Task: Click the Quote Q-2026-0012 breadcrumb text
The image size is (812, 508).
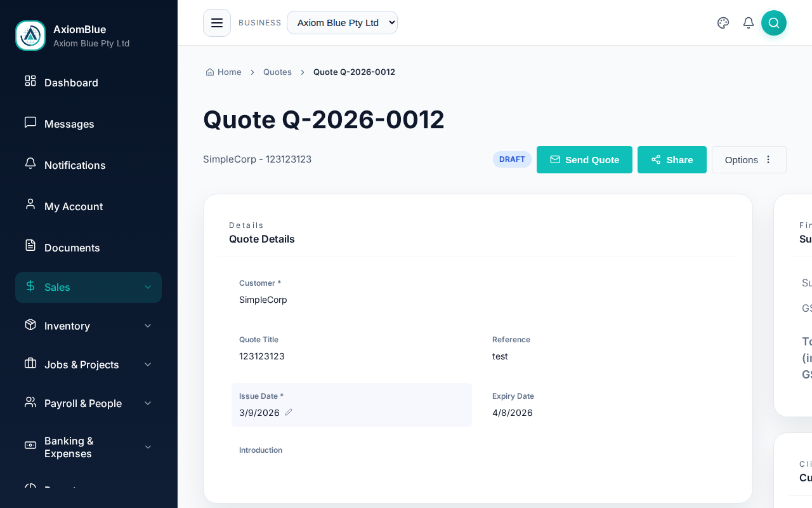Action: pyautogui.click(x=354, y=72)
